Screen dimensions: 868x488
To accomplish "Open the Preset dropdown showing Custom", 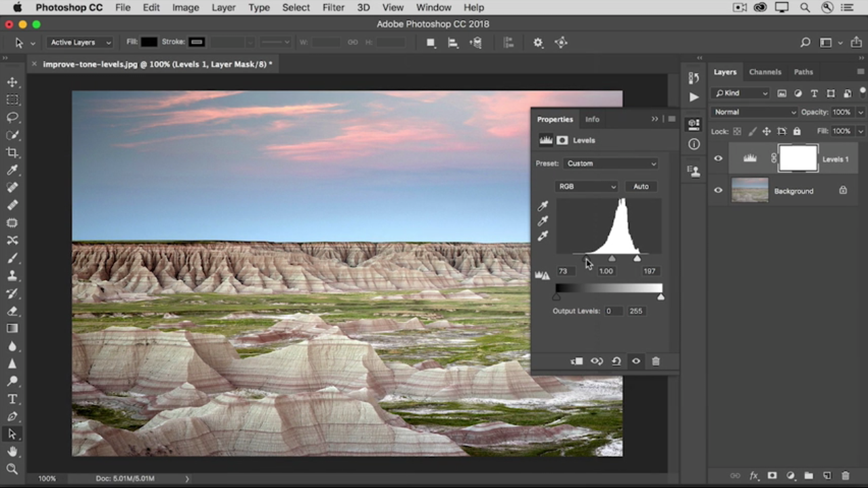I will click(x=611, y=163).
